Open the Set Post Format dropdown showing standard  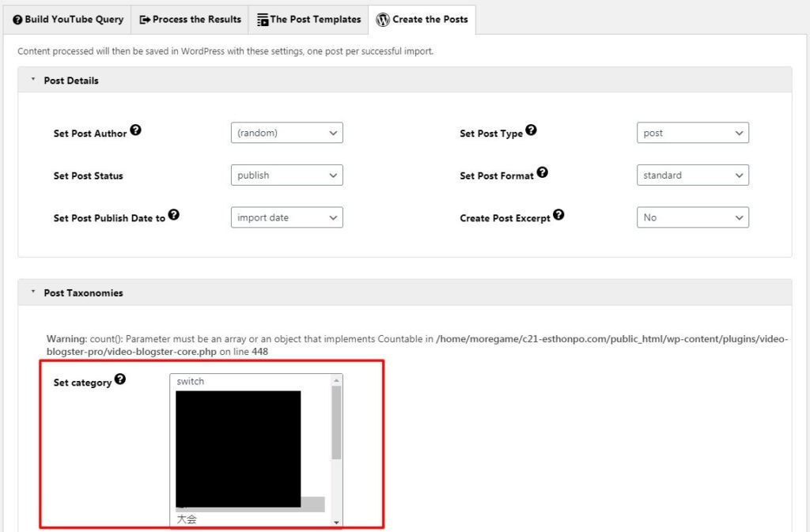(693, 175)
